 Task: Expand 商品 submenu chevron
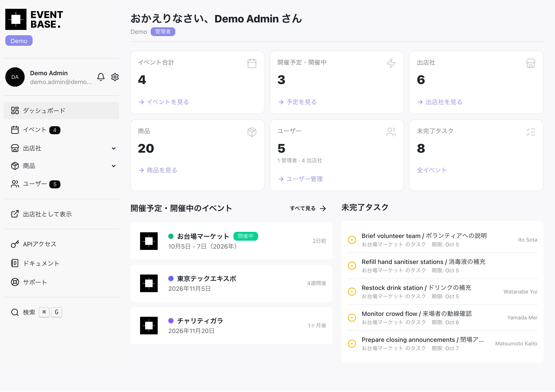114,166
